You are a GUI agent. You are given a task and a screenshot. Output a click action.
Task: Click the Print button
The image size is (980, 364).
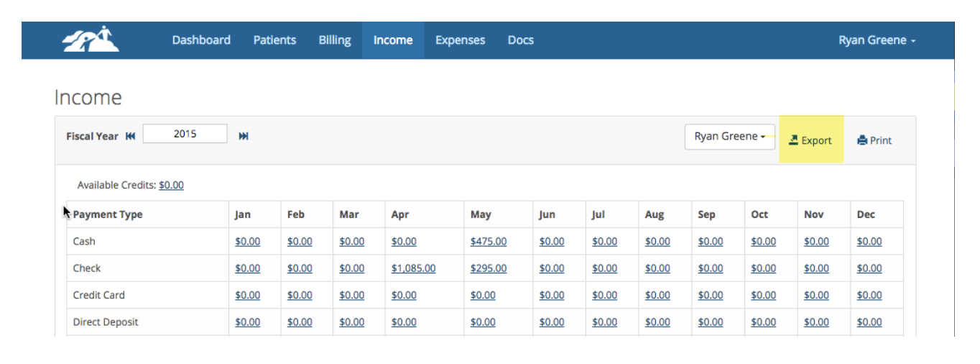[874, 140]
